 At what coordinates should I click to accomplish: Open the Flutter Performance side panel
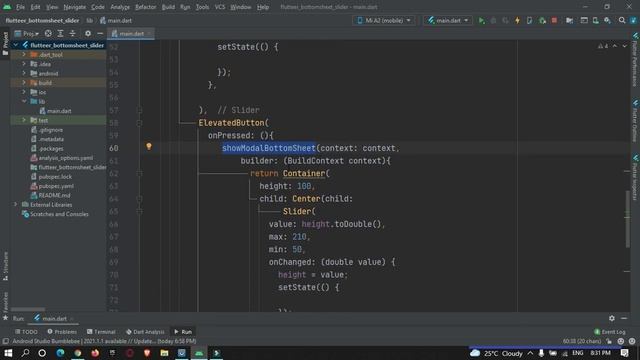tap(635, 59)
